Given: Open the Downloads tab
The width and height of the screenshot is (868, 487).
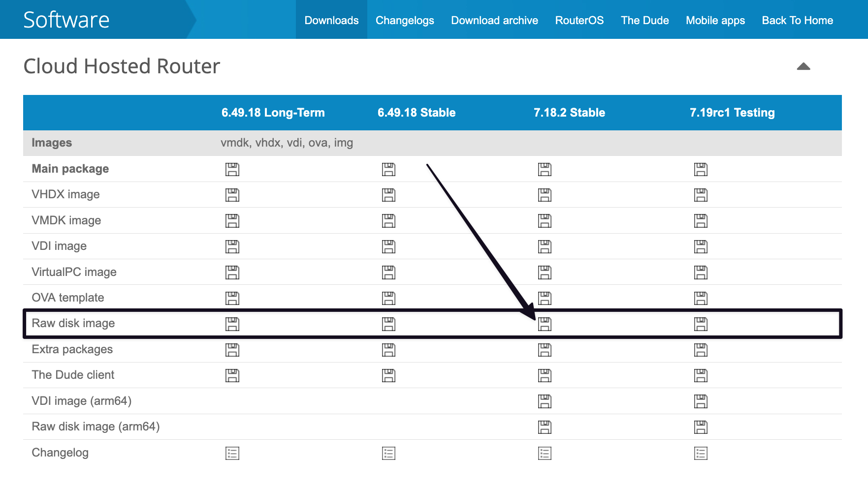Looking at the screenshot, I should pyautogui.click(x=331, y=20).
